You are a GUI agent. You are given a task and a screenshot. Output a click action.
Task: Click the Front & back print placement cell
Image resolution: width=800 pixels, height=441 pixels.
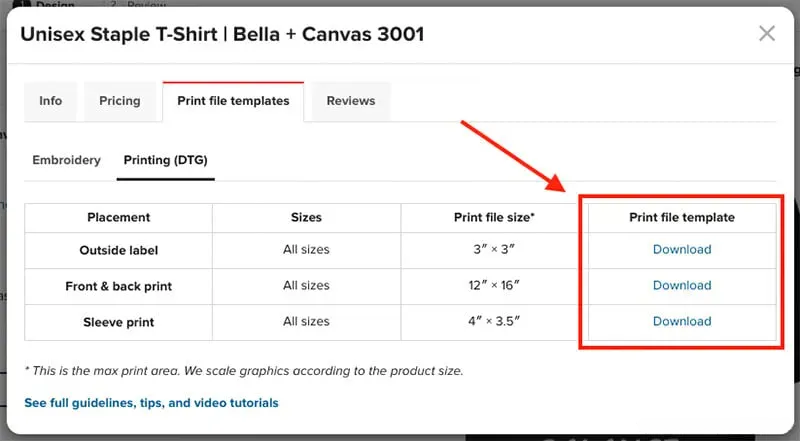(119, 286)
